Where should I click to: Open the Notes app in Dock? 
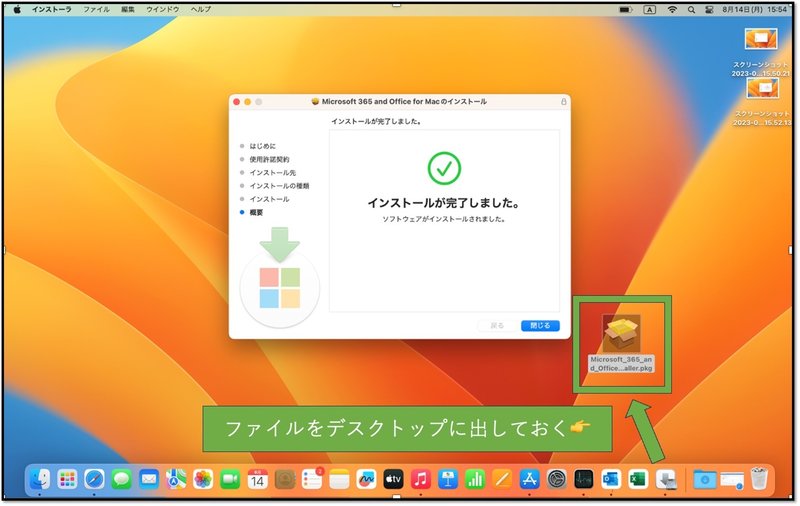point(339,479)
